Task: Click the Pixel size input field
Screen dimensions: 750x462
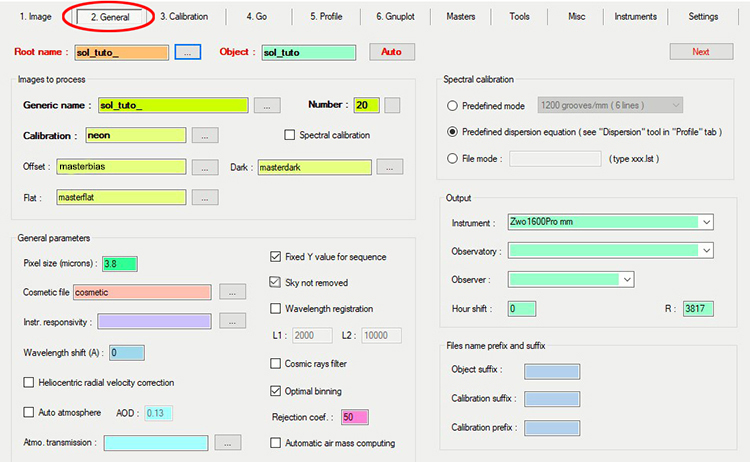Action: (119, 264)
